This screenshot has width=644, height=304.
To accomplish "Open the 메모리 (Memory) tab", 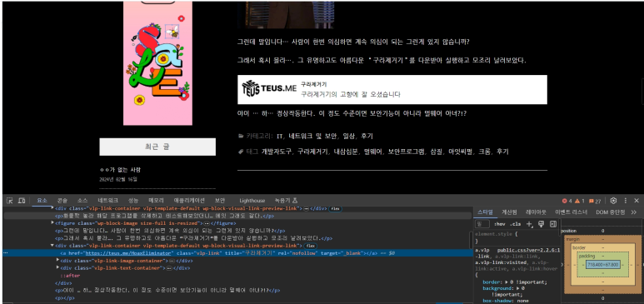I will [x=156, y=201].
